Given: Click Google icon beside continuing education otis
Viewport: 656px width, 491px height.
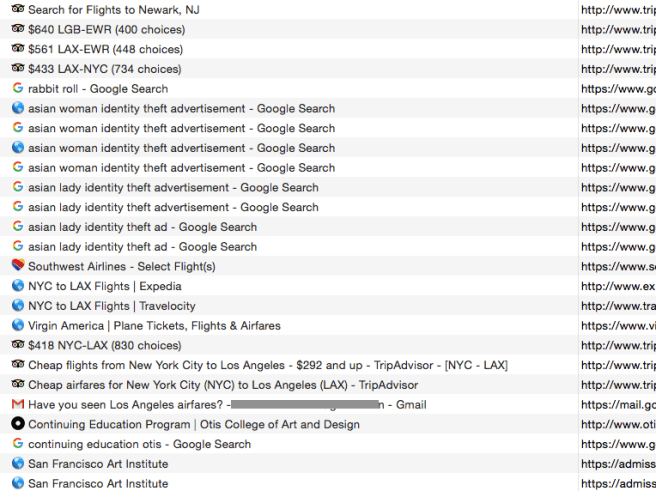Looking at the screenshot, I should [17, 444].
